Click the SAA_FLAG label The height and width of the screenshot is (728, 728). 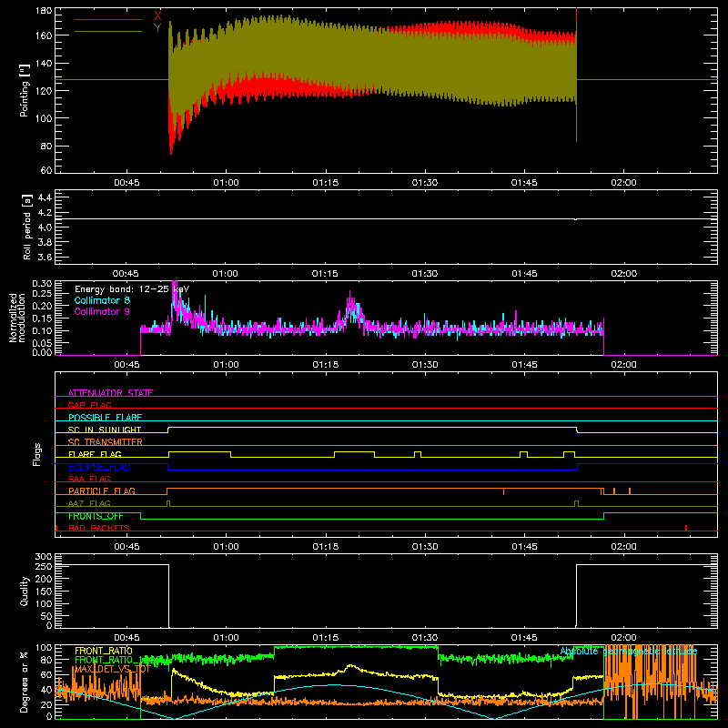coord(89,479)
